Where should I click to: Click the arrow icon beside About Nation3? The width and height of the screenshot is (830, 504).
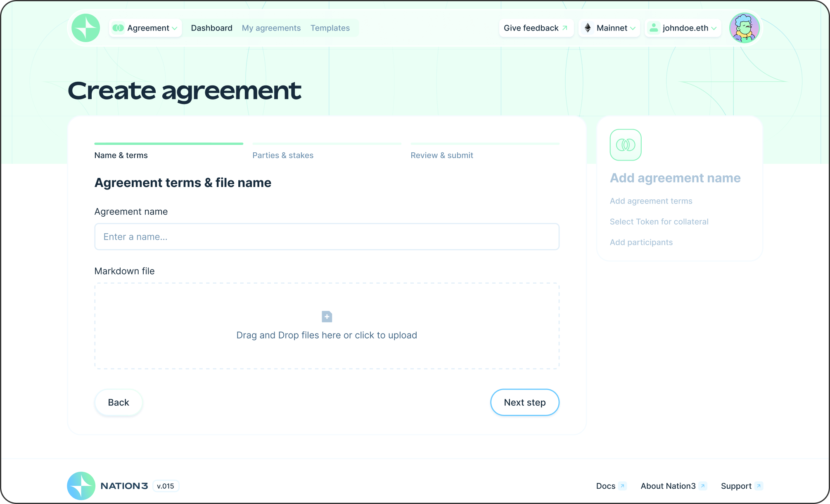click(x=703, y=486)
